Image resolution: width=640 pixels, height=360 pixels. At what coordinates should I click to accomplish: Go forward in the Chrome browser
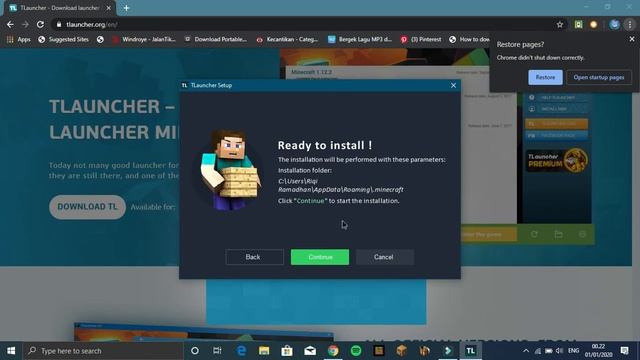click(25, 24)
